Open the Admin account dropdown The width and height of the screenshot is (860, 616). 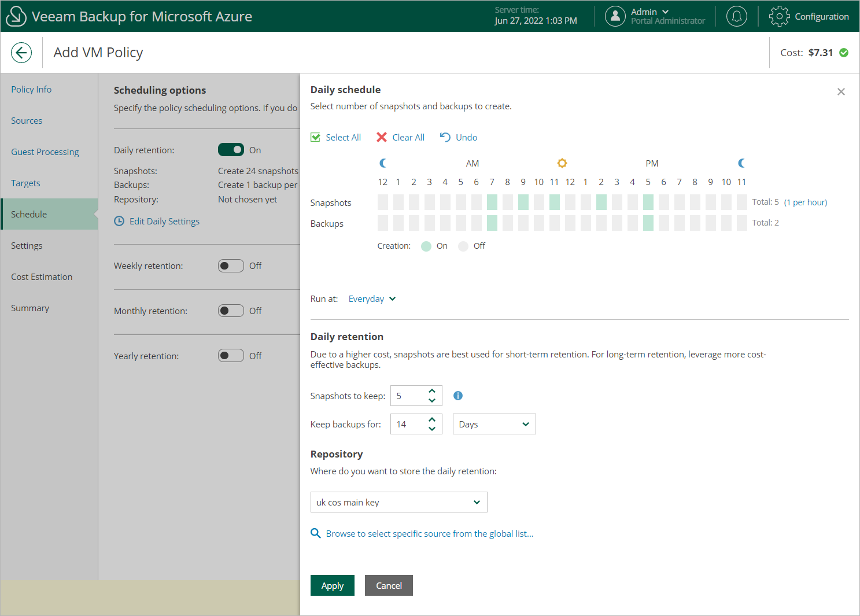coord(650,12)
